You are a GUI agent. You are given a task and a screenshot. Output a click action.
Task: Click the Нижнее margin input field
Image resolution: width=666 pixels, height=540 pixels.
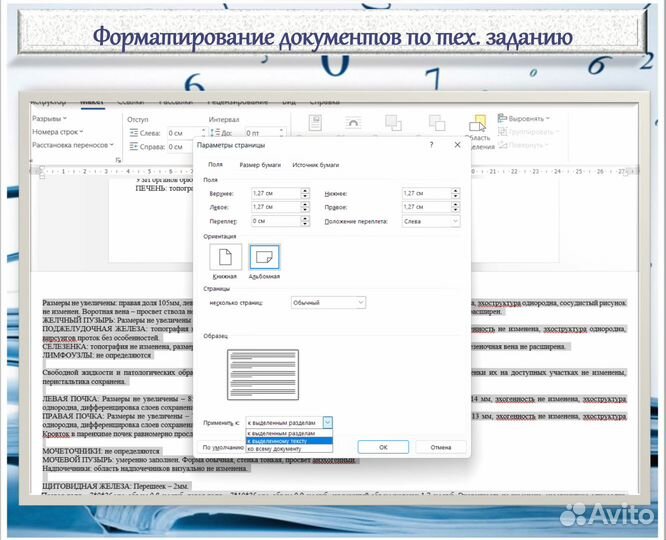(426, 193)
